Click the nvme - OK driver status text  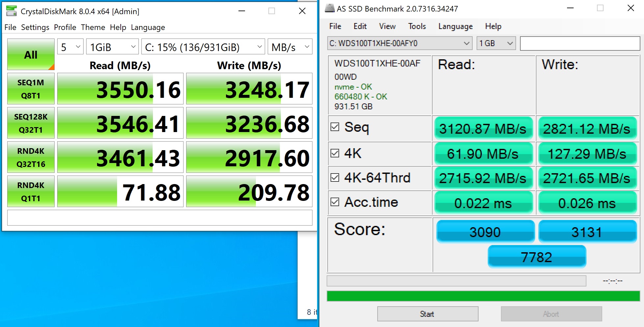353,87
